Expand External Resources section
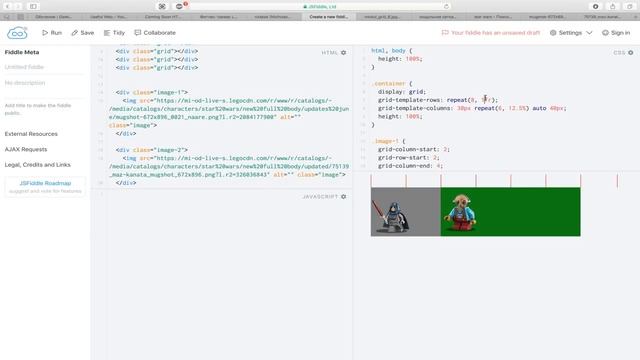 pos(31,134)
